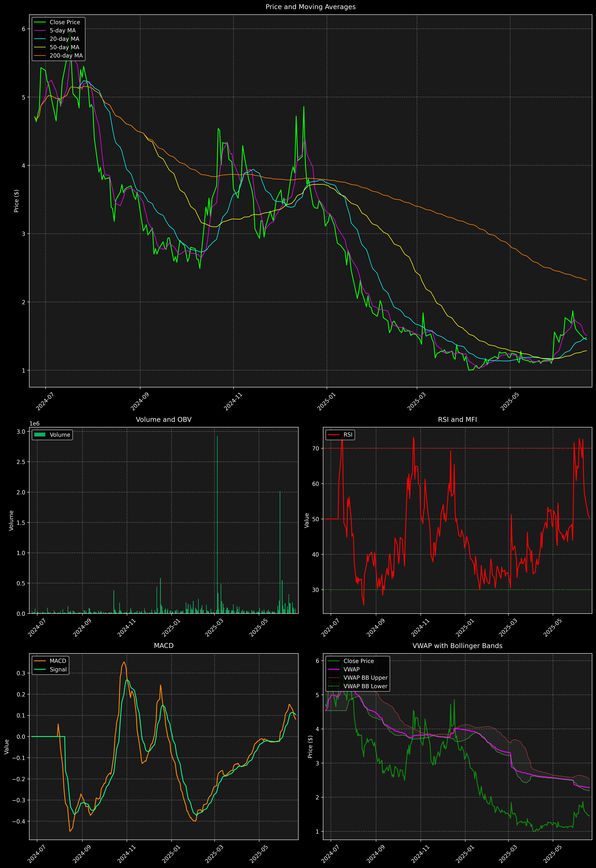This screenshot has width=596, height=868.
Task: Click the 'Price ($)' axis label of the top chart
Action: pos(16,201)
